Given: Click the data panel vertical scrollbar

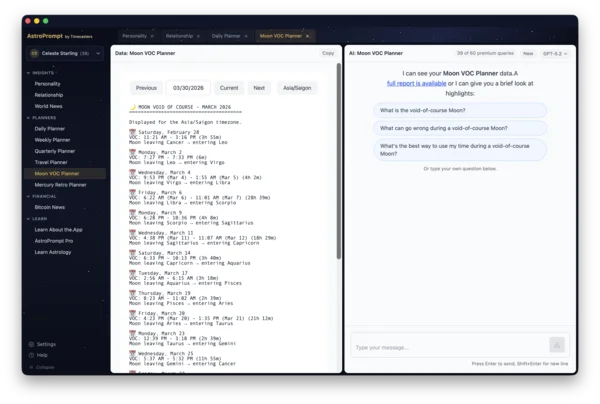Looking at the screenshot, I should [339, 161].
